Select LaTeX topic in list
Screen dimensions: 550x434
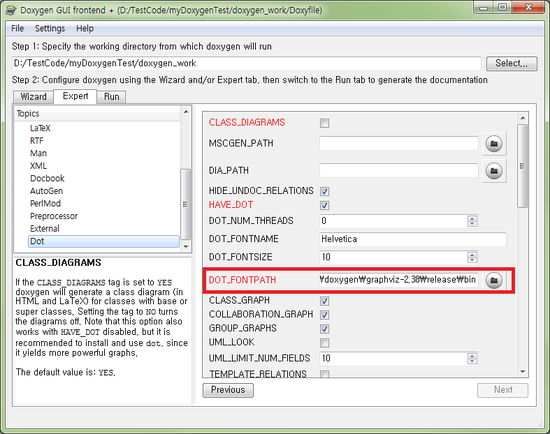point(40,128)
